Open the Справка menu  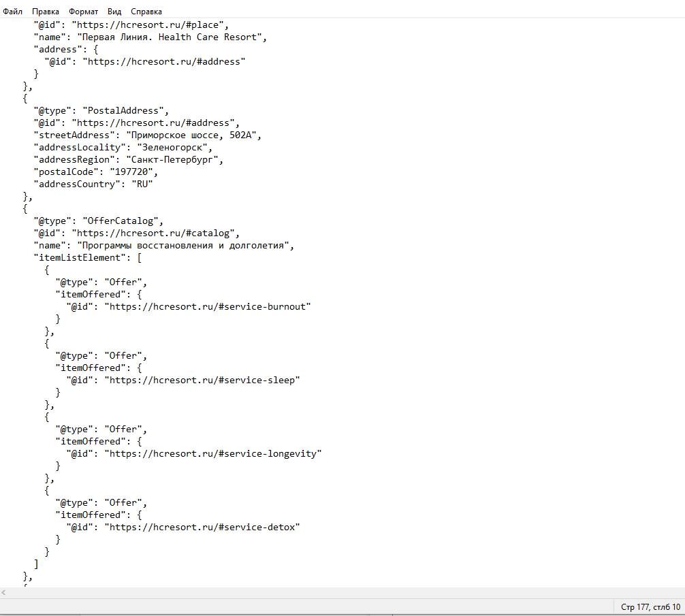(146, 12)
